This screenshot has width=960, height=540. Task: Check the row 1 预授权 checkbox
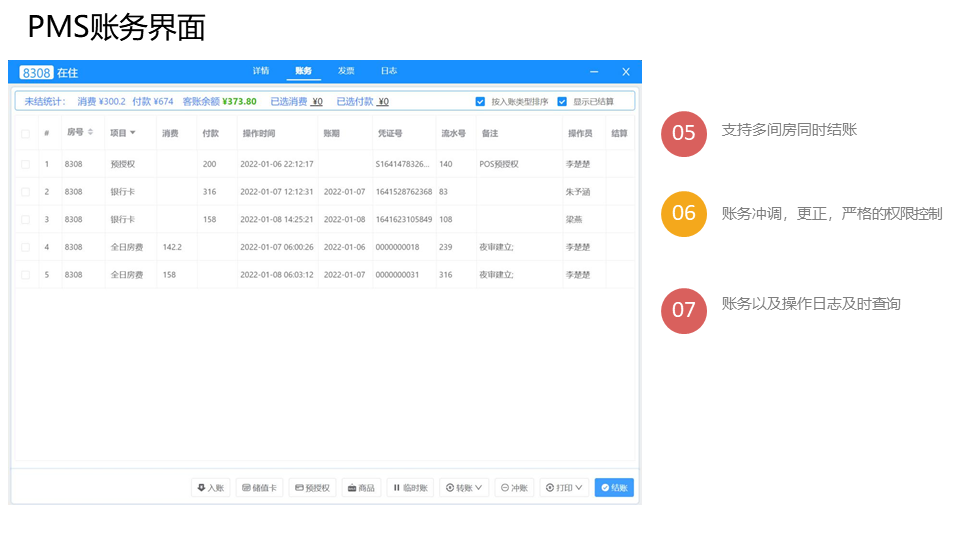point(25,164)
